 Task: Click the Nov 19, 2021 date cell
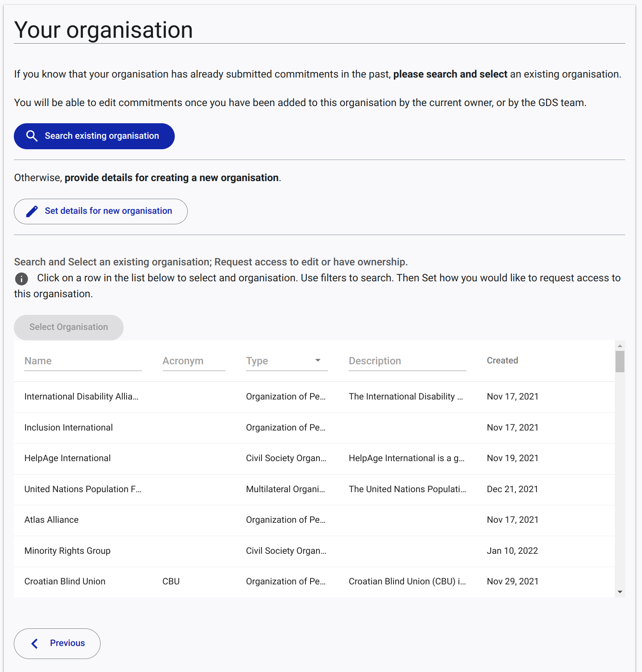513,459
